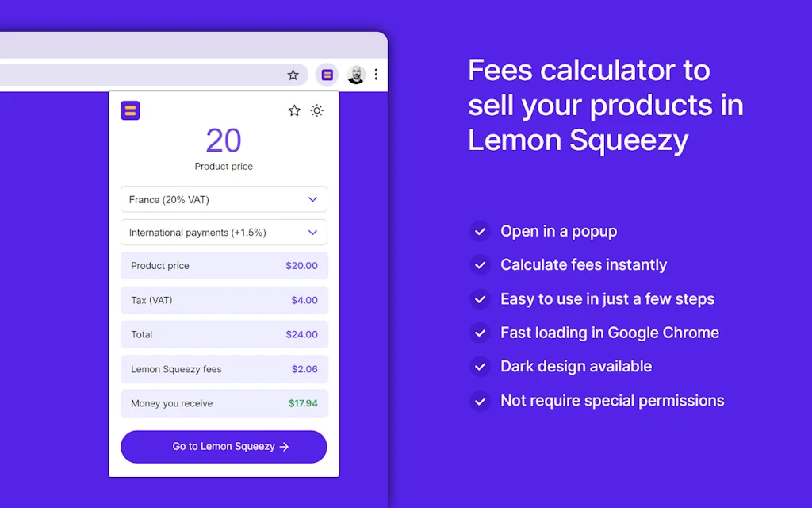Toggle dark mode using the sun icon

point(317,110)
